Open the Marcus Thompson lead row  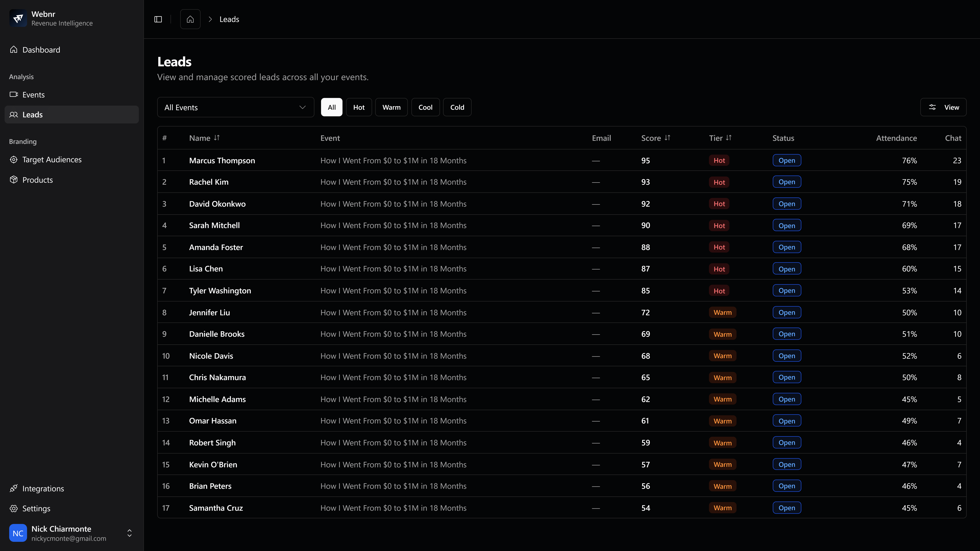(222, 160)
